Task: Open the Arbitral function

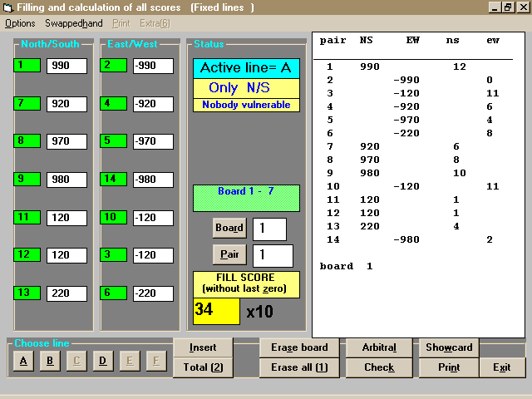Action: click(x=379, y=347)
